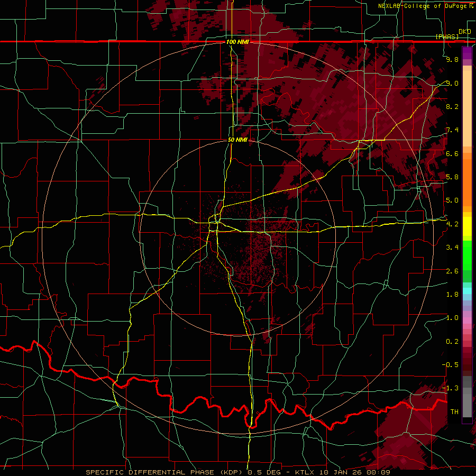Select the orange swatch on the color bar
This screenshot has height=476, width=476.
467,182
